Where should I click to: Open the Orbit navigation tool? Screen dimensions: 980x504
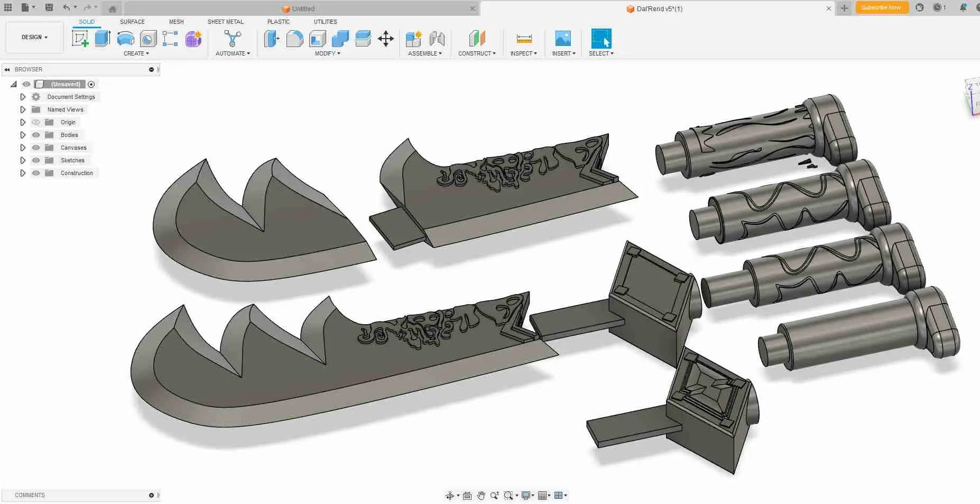(x=450, y=496)
